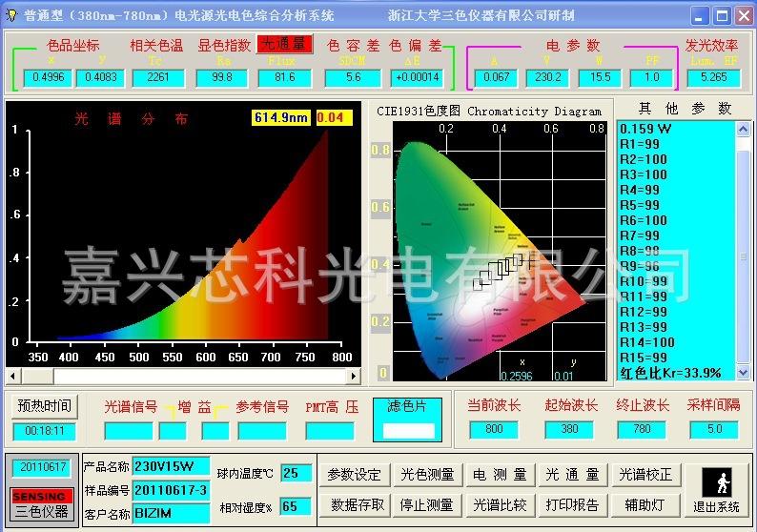Click the spectrum chart's left scroll arrow
This screenshot has height=532, width=757.
click(14, 377)
